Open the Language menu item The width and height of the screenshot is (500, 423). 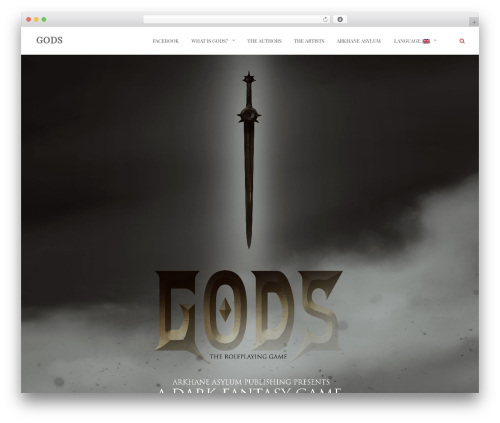pos(412,41)
